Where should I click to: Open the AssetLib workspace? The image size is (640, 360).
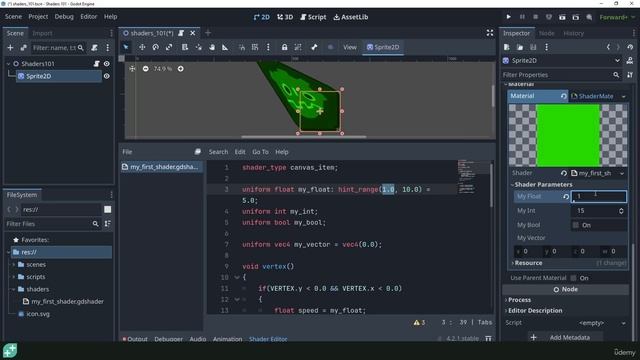[351, 17]
